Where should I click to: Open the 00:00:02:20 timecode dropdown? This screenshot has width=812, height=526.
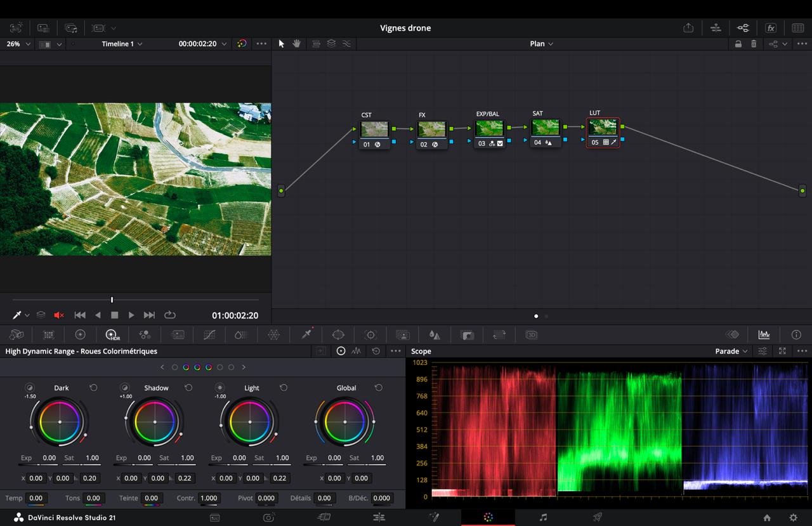coord(202,44)
